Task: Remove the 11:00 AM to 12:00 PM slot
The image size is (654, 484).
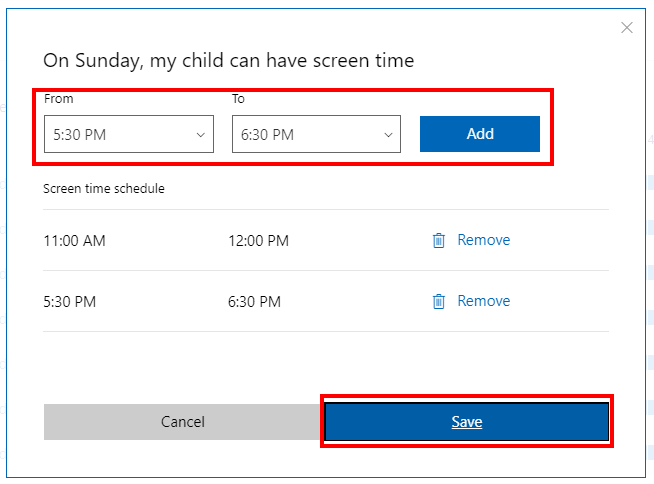Action: pos(483,240)
